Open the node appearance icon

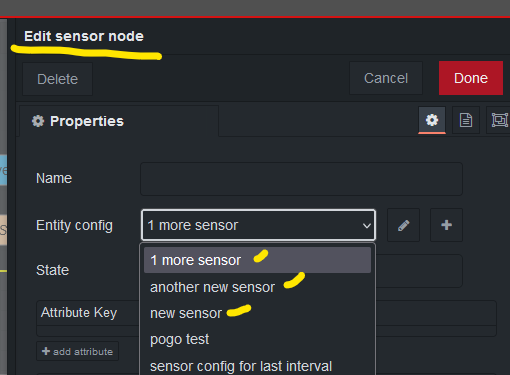click(x=499, y=120)
